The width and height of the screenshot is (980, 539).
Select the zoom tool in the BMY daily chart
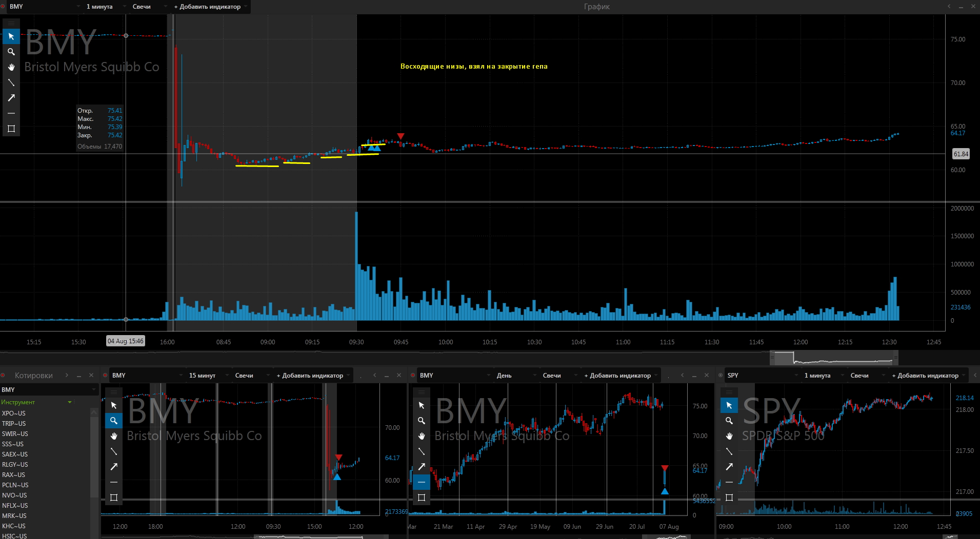point(422,421)
